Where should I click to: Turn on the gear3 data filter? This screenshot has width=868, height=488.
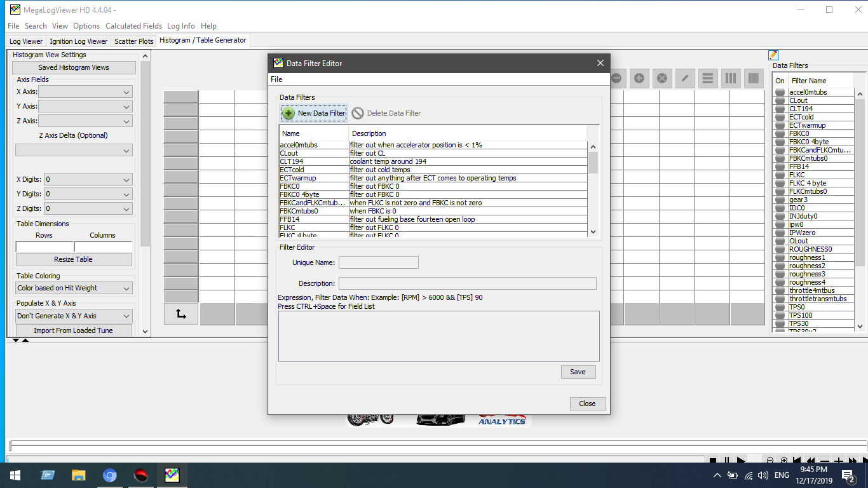(x=780, y=200)
